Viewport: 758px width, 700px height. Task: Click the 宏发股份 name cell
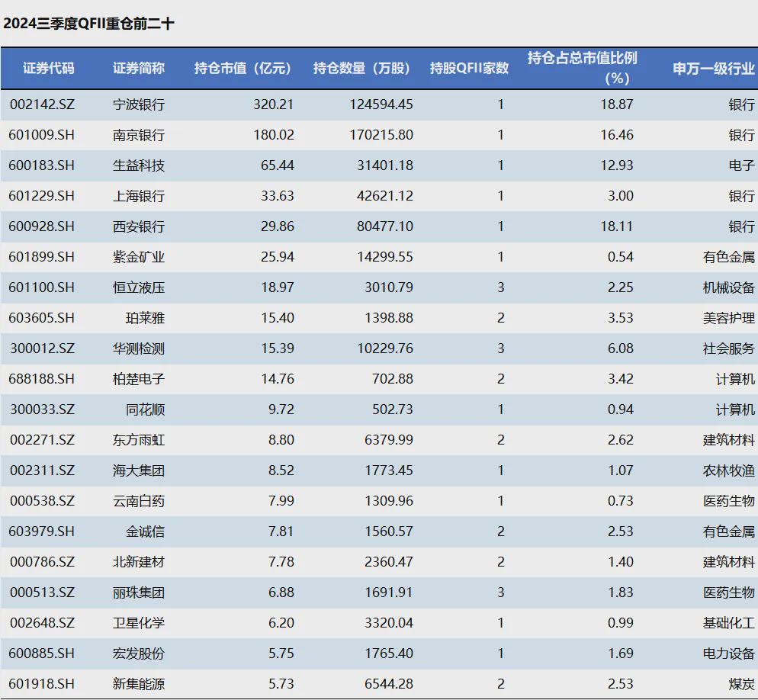point(139,653)
